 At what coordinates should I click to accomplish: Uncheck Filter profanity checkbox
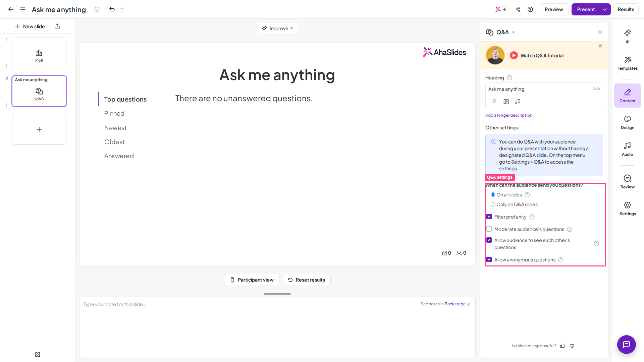pyautogui.click(x=489, y=217)
